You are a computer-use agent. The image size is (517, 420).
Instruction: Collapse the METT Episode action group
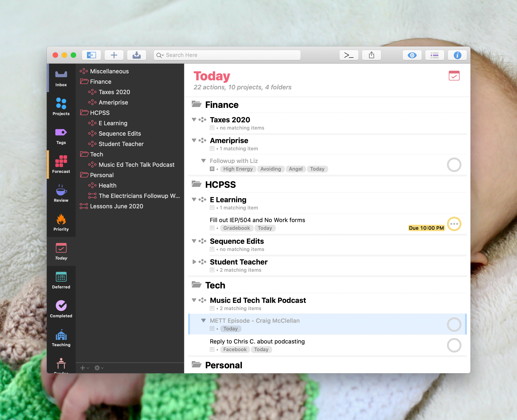(204, 320)
